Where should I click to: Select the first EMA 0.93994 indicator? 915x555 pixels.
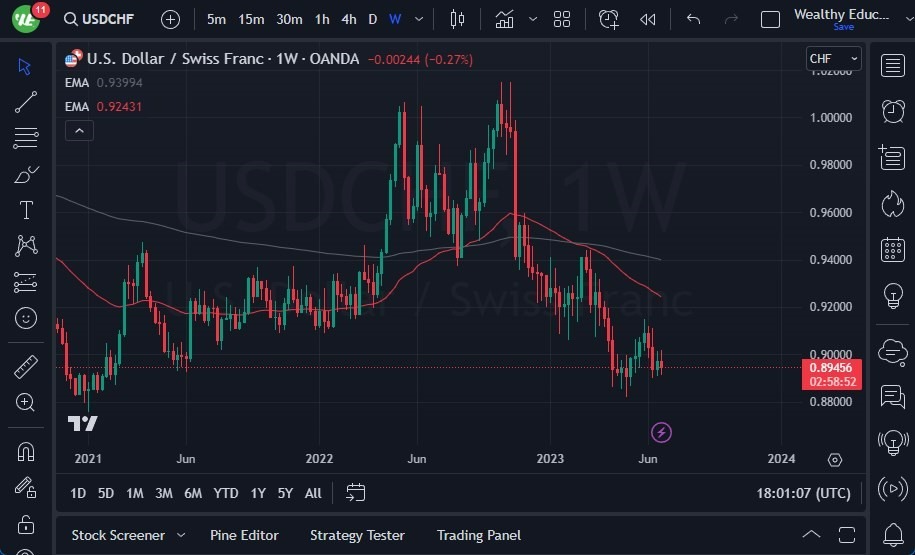click(x=104, y=83)
